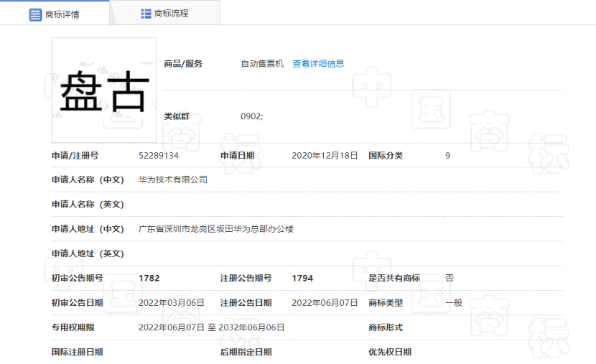Click the 专用权期限 label
Viewport: 596px width, 364px height.
click(x=73, y=327)
